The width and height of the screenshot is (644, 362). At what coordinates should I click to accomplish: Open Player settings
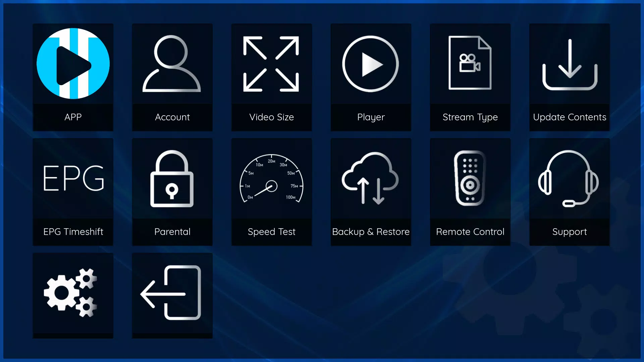[x=371, y=77]
